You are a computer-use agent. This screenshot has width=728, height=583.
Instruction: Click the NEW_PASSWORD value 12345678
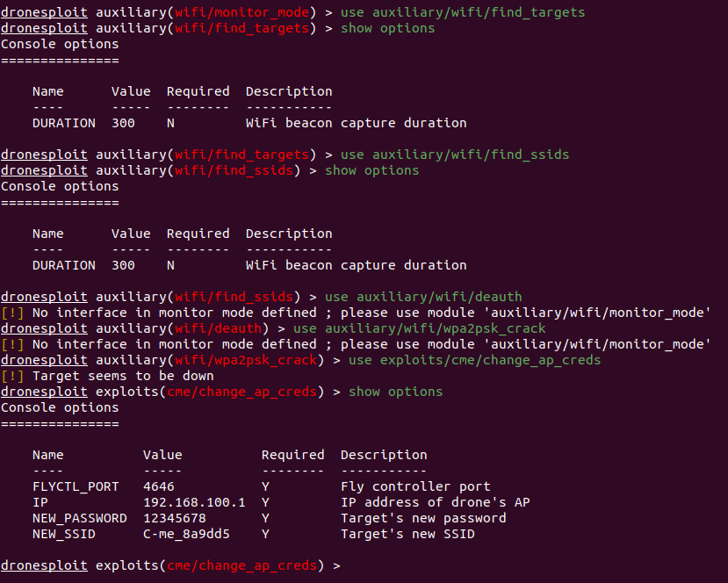[x=175, y=518]
